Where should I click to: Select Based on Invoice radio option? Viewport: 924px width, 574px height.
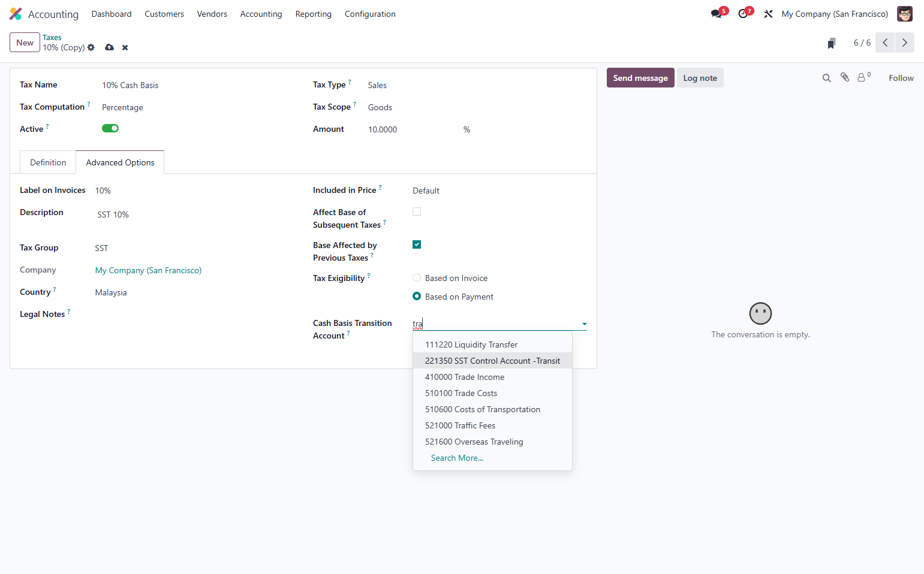tap(417, 277)
